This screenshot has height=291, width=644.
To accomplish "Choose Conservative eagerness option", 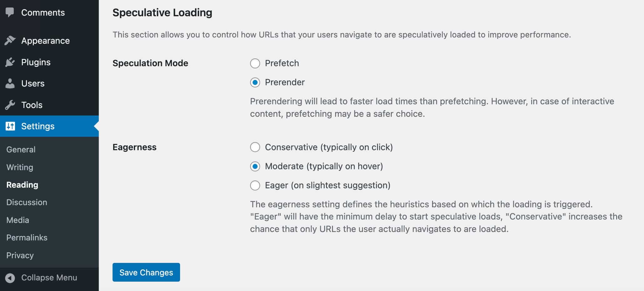I will click(255, 147).
